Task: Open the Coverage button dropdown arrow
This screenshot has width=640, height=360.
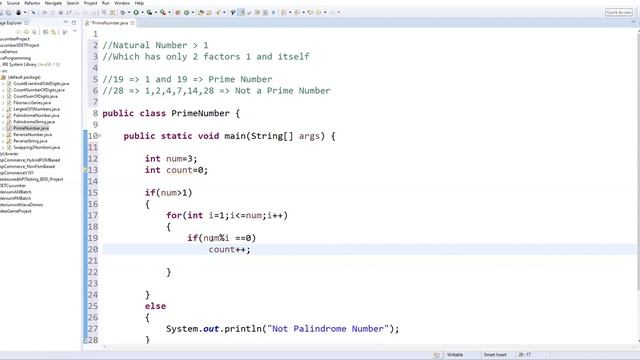Action: pos(156,12)
